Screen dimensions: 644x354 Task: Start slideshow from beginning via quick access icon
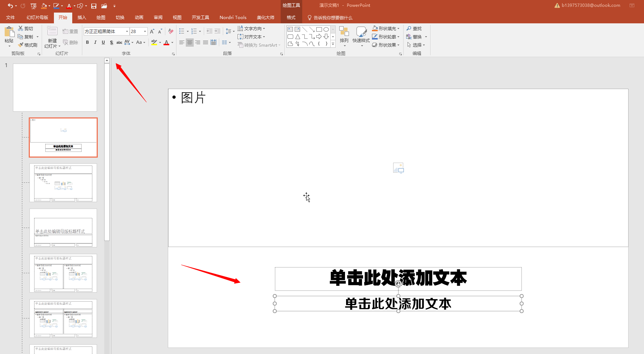[x=33, y=6]
